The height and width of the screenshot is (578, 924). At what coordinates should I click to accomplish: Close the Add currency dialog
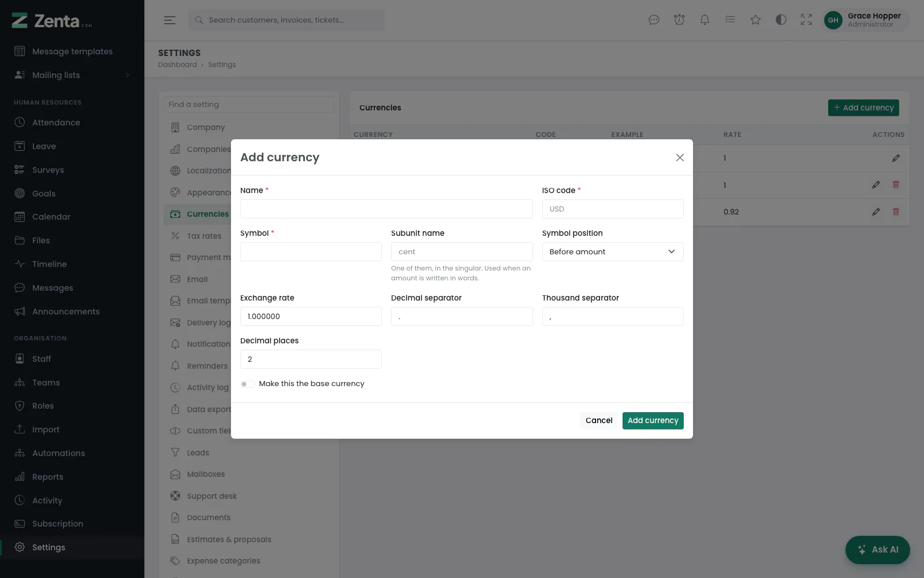tap(680, 157)
